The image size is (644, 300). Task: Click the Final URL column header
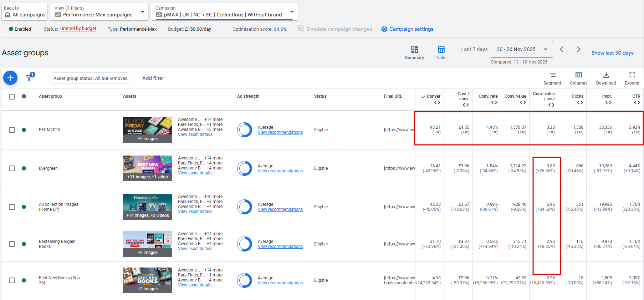393,96
